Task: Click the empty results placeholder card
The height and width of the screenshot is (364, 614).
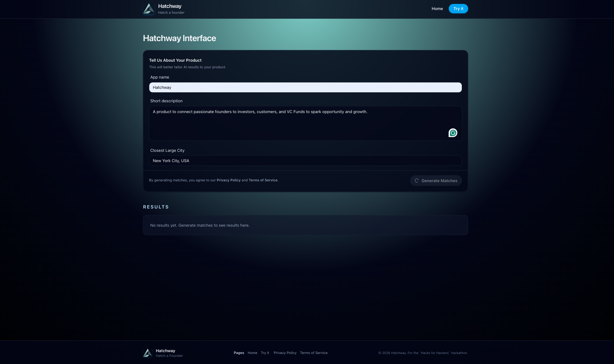Action: 305,225
